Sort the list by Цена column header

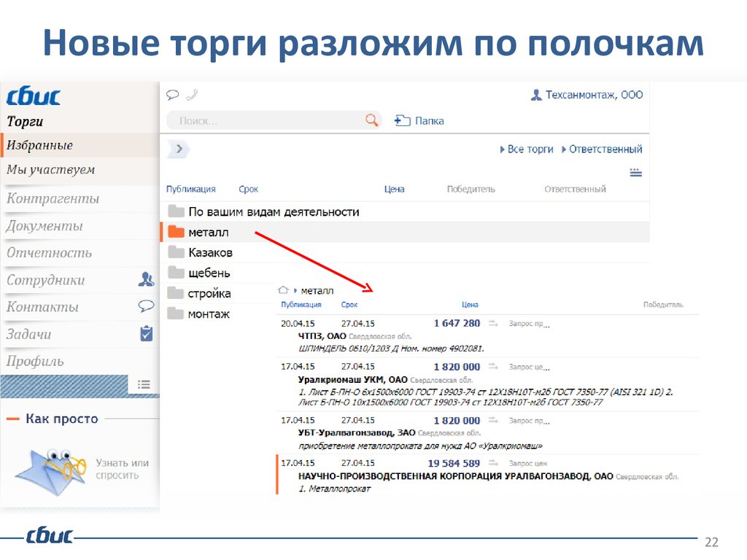(394, 189)
